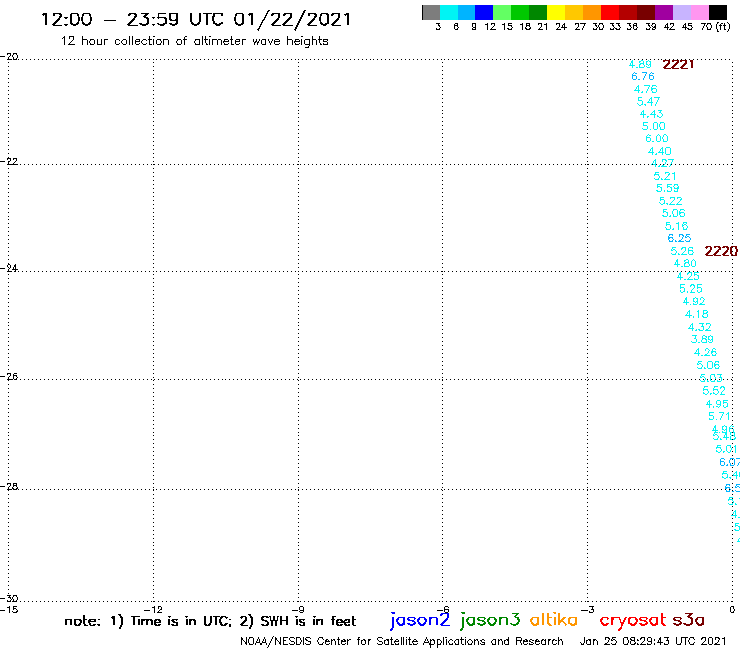The image size is (740, 650).
Task: Click the timestamp 'Jan 25 08:29:43 UTC 2021'
Action: click(653, 641)
